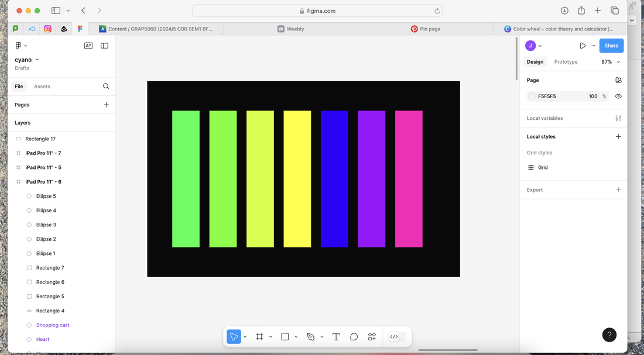Open the help question mark button
Image resolution: width=644 pixels, height=355 pixels.
pos(609,335)
